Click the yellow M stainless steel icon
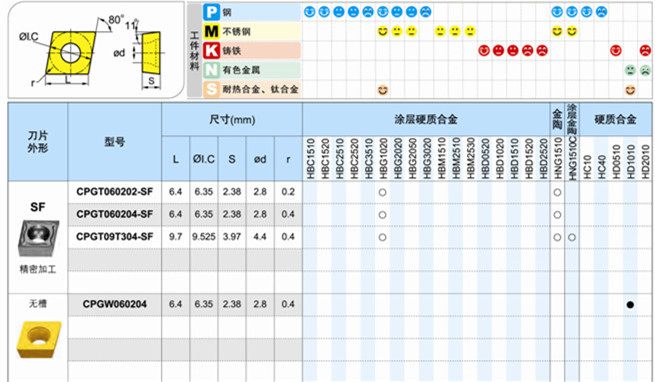 point(211,31)
